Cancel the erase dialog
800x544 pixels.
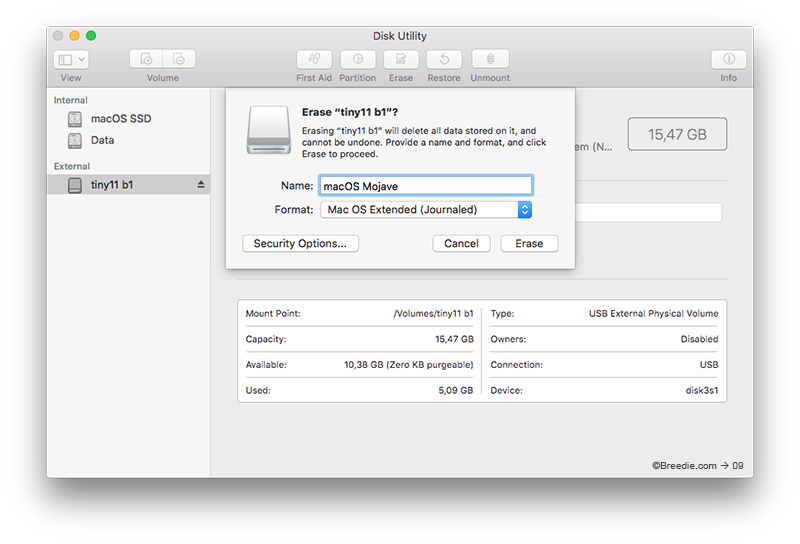point(461,243)
